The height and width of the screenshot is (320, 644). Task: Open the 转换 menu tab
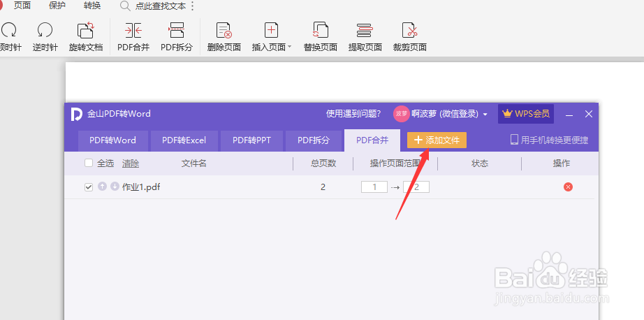(x=92, y=6)
